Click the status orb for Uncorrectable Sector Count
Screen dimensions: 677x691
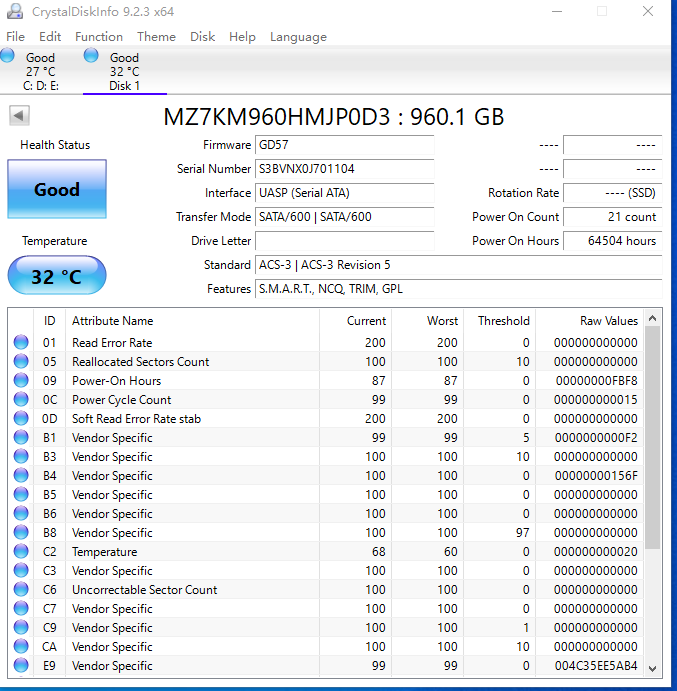21,590
